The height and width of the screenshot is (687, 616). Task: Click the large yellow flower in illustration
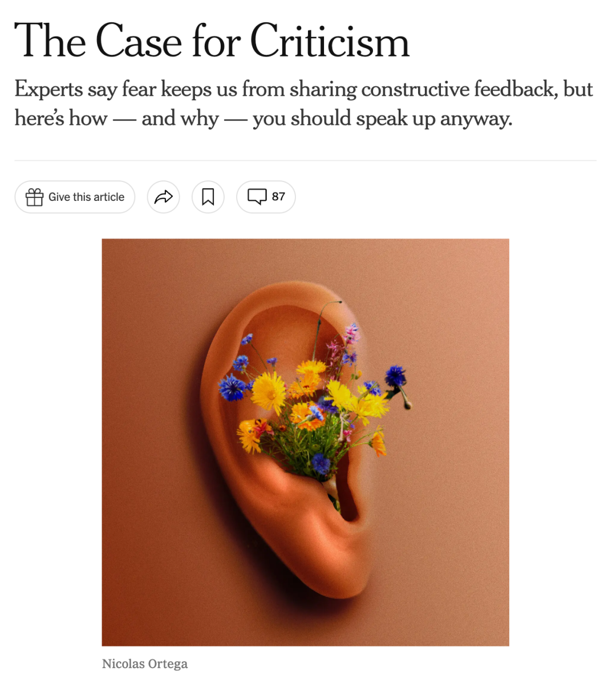268,391
